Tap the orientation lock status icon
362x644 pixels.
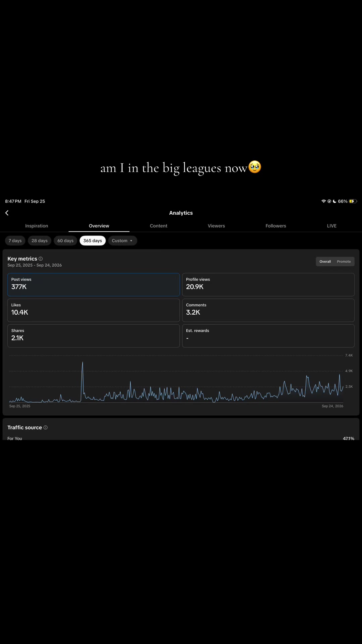click(329, 201)
